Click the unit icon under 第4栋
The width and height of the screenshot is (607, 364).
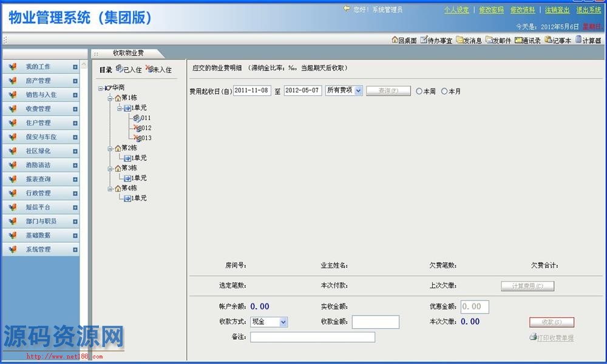tap(127, 198)
